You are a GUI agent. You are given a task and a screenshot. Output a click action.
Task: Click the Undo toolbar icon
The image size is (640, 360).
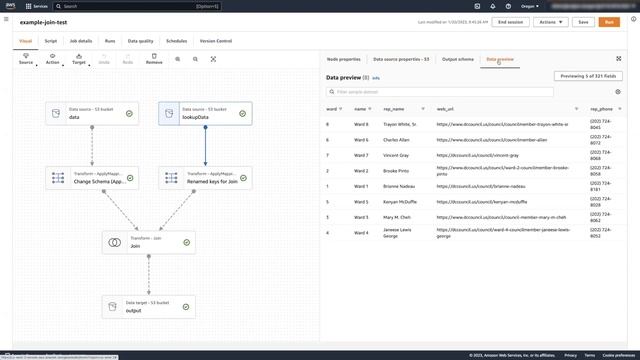click(x=104, y=59)
